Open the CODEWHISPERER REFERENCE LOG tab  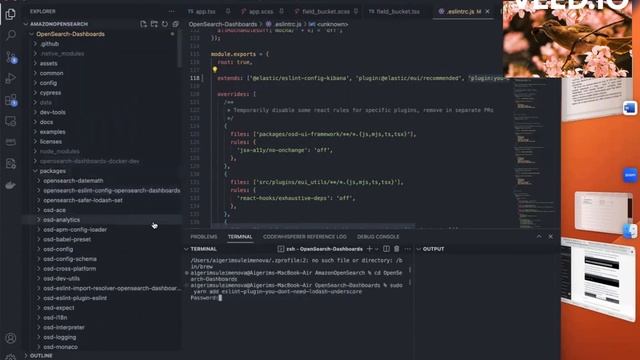(304, 237)
